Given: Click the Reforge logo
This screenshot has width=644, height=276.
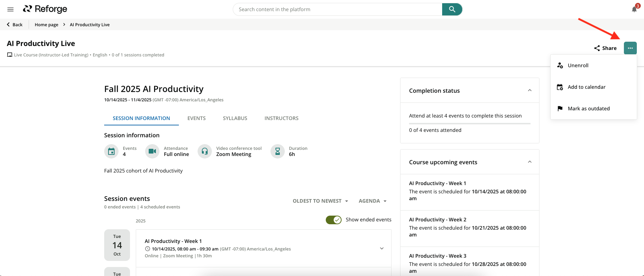Looking at the screenshot, I should [x=45, y=9].
